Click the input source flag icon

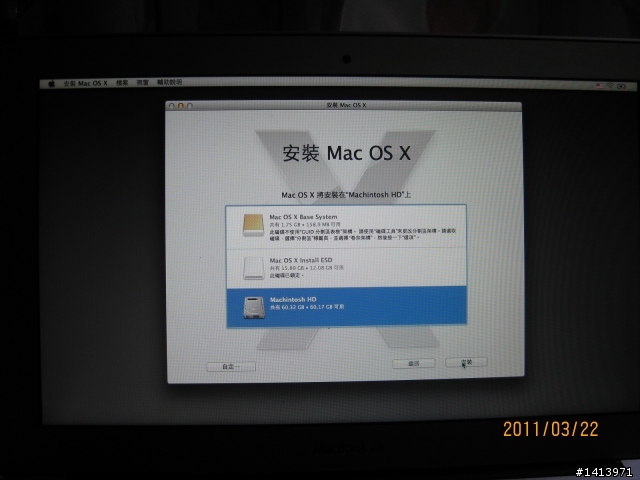599,86
